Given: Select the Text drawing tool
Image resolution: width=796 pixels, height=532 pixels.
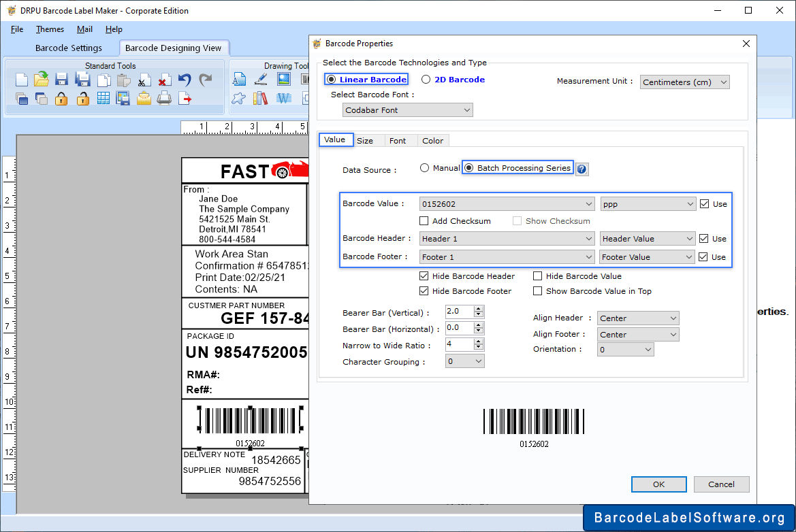Looking at the screenshot, I should click(x=239, y=79).
